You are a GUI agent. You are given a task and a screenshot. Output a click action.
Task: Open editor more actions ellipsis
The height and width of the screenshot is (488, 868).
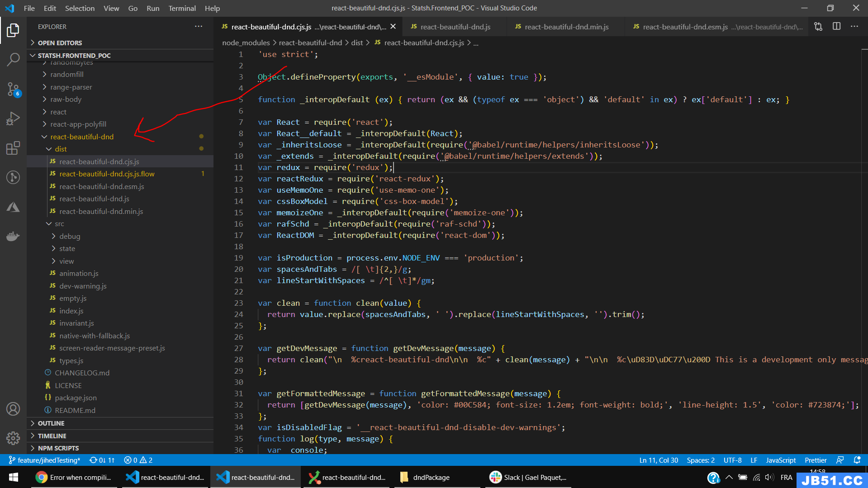click(854, 27)
